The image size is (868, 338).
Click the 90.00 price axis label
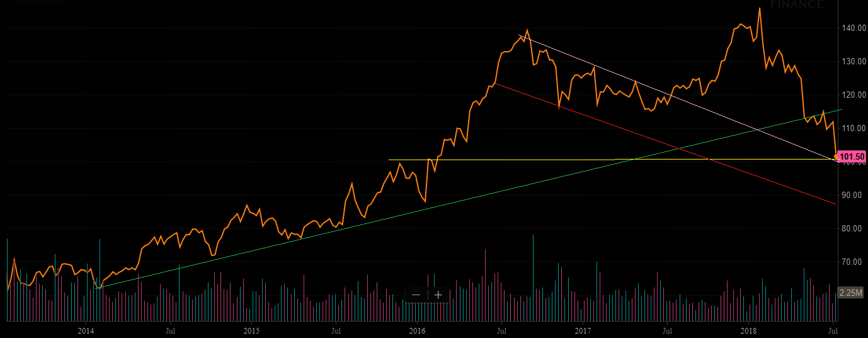[854, 195]
